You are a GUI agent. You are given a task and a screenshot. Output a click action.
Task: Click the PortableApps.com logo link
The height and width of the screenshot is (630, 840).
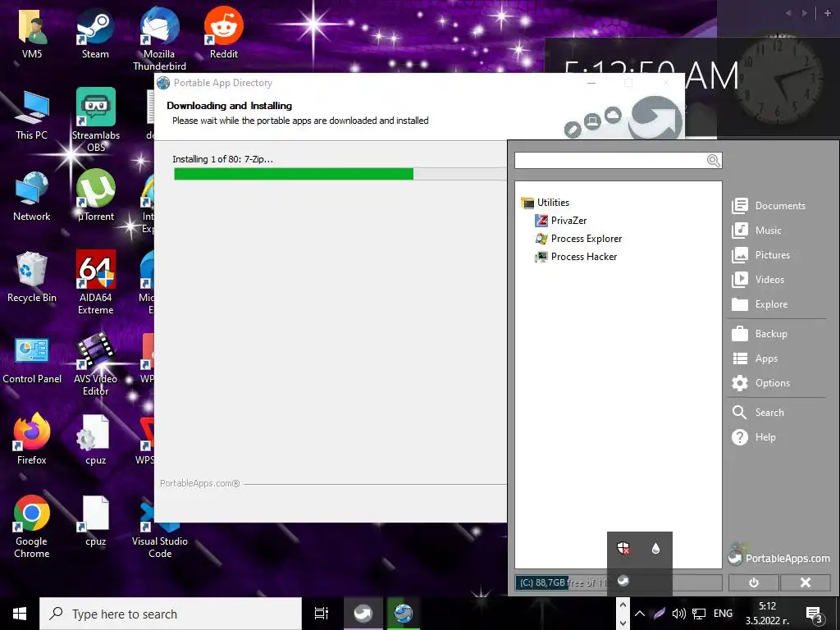pyautogui.click(x=779, y=557)
